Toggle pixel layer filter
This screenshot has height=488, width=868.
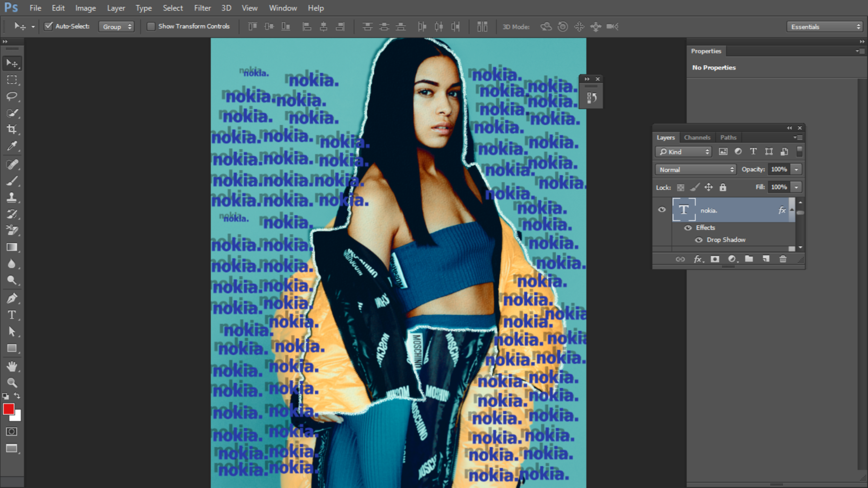(x=723, y=152)
